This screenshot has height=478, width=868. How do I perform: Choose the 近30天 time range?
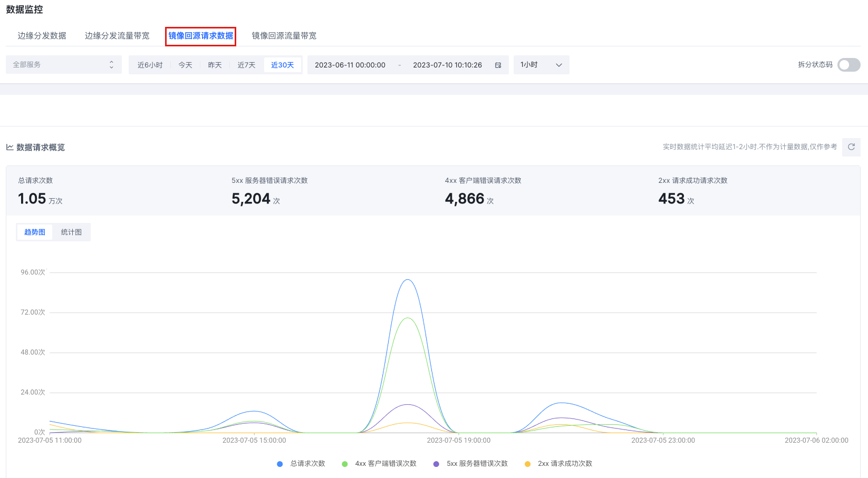pyautogui.click(x=283, y=65)
